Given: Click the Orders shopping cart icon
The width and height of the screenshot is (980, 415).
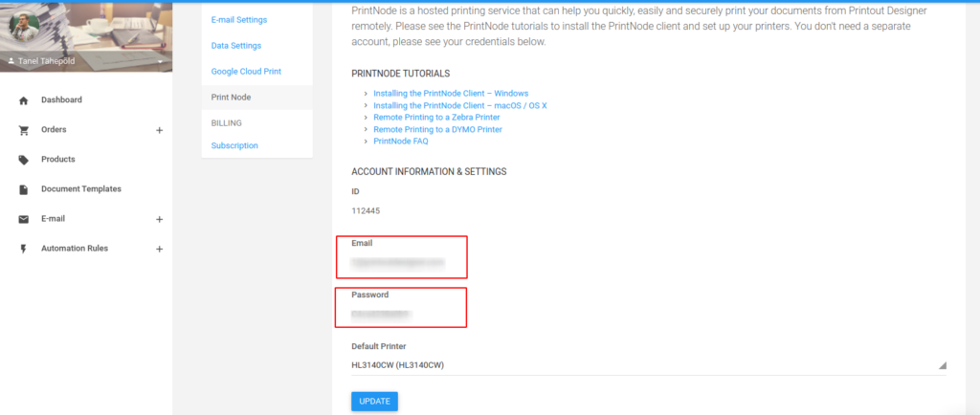Looking at the screenshot, I should pos(24,130).
